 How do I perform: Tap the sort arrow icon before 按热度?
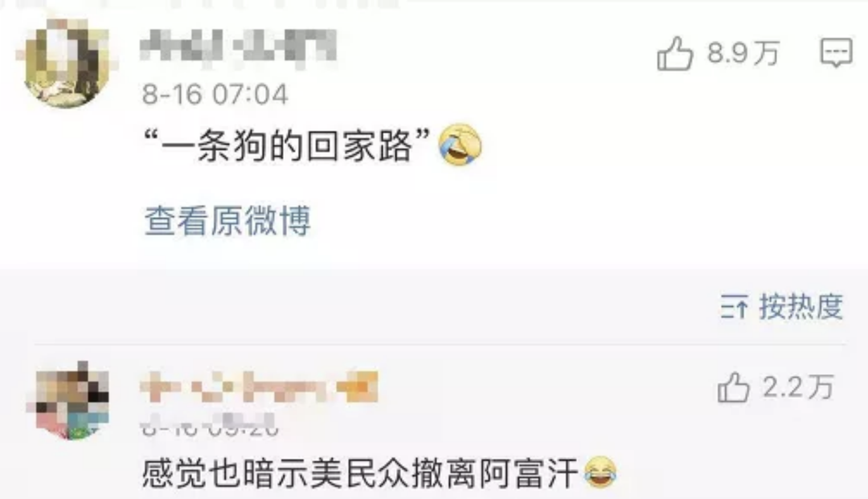click(734, 307)
